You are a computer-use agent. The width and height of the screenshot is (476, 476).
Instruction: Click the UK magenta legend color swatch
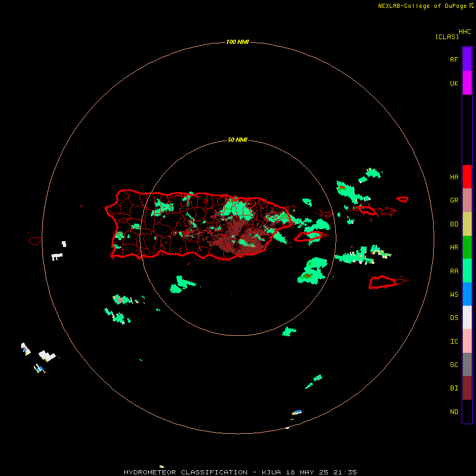[467, 83]
